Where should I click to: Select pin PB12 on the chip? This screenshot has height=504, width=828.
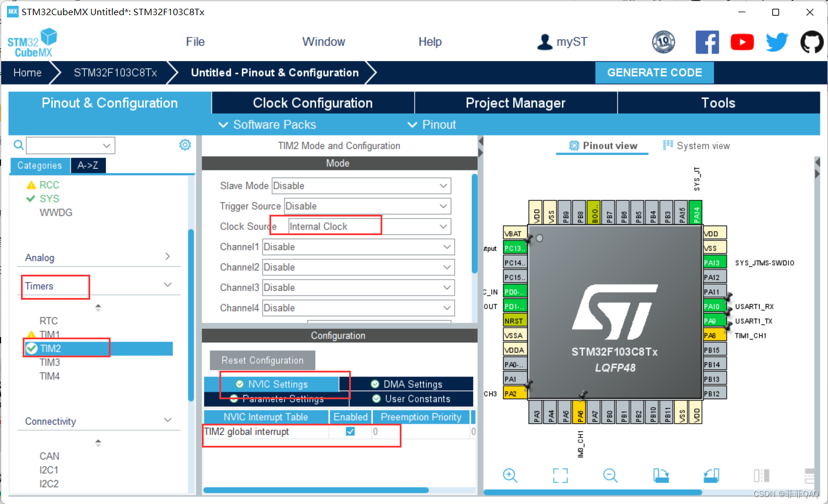pyautogui.click(x=715, y=393)
